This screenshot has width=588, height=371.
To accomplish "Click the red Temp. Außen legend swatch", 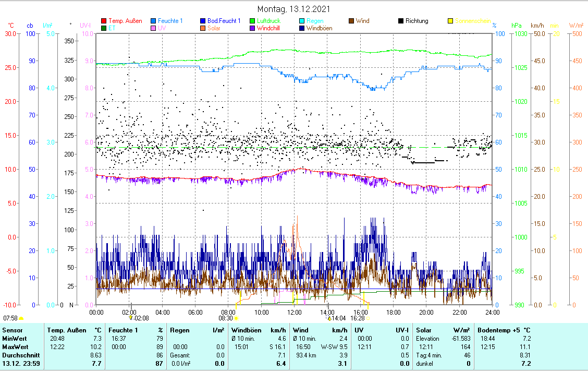I will [x=104, y=21].
